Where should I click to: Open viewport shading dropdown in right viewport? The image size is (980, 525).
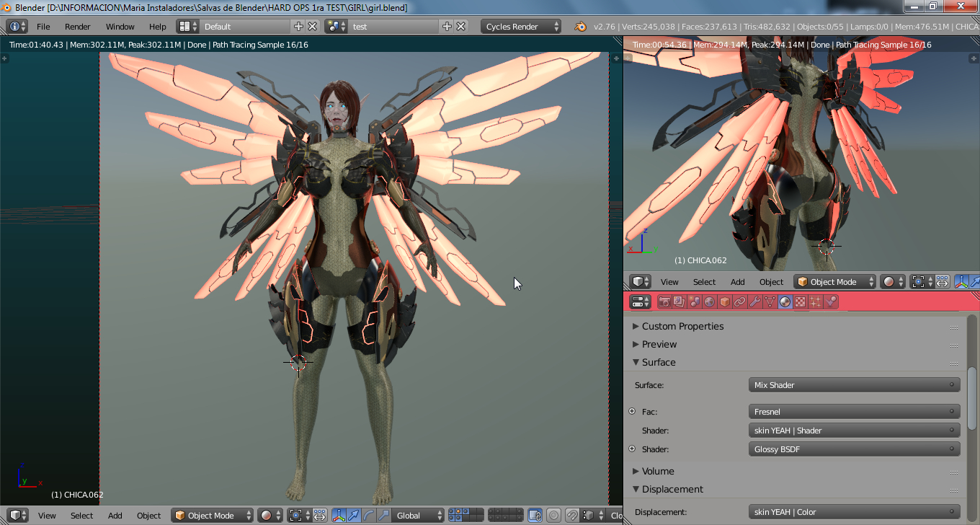click(x=893, y=282)
